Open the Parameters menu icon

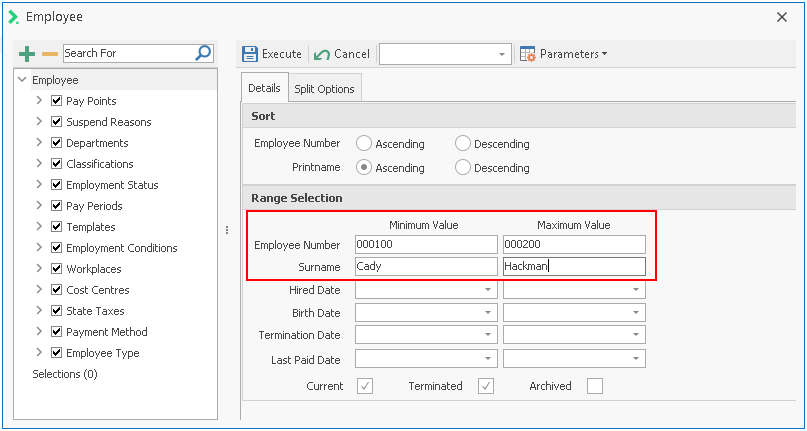pyautogui.click(x=527, y=54)
